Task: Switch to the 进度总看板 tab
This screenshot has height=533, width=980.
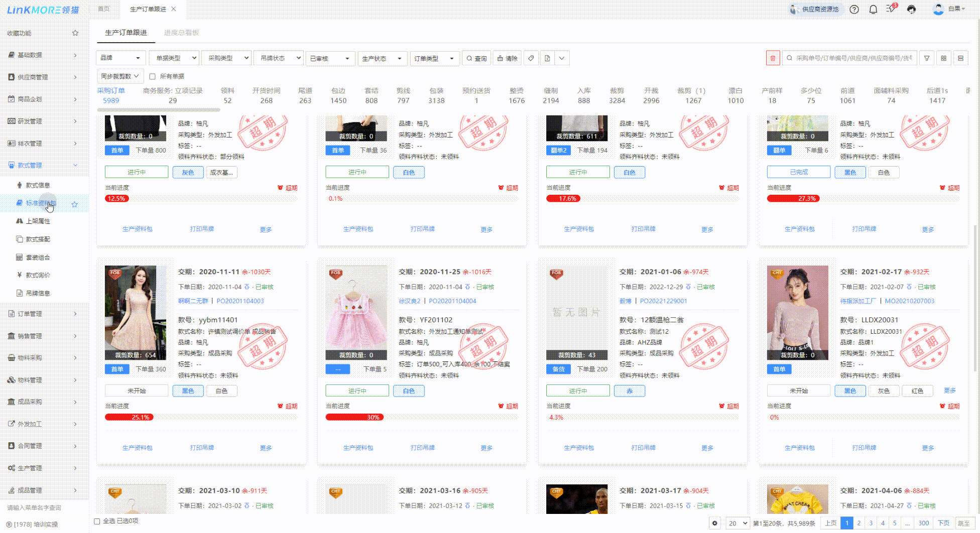Action: (x=181, y=33)
